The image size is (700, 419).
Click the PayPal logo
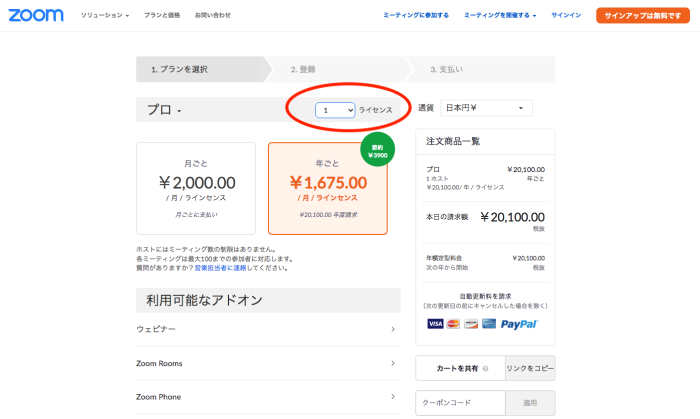(519, 324)
